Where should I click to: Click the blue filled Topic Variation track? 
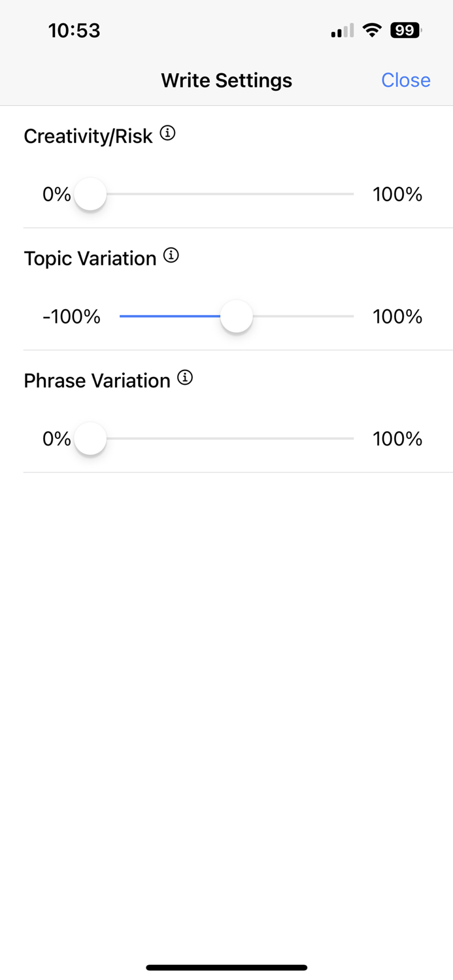pos(170,316)
